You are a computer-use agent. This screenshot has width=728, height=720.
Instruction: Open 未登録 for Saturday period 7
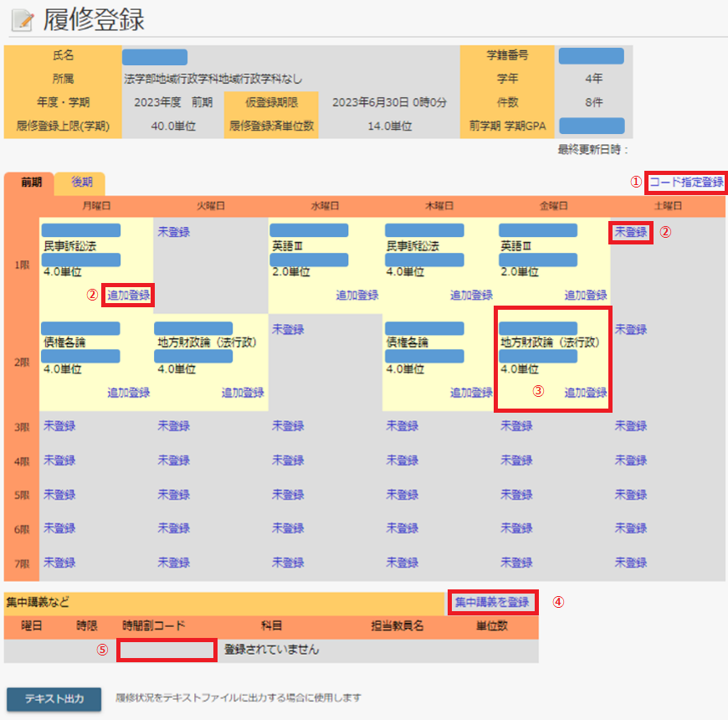pyautogui.click(x=632, y=562)
